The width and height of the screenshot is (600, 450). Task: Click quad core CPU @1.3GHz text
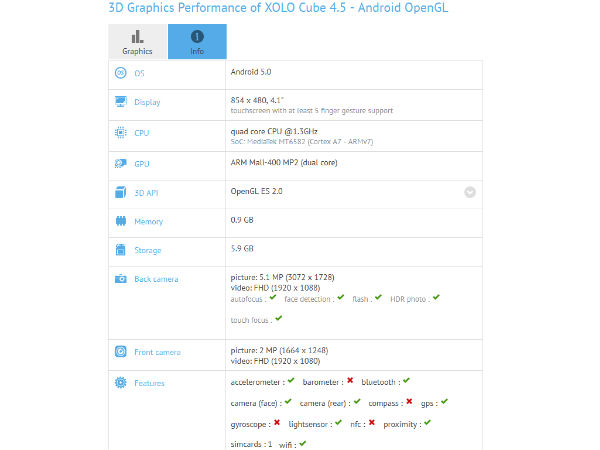(x=274, y=131)
